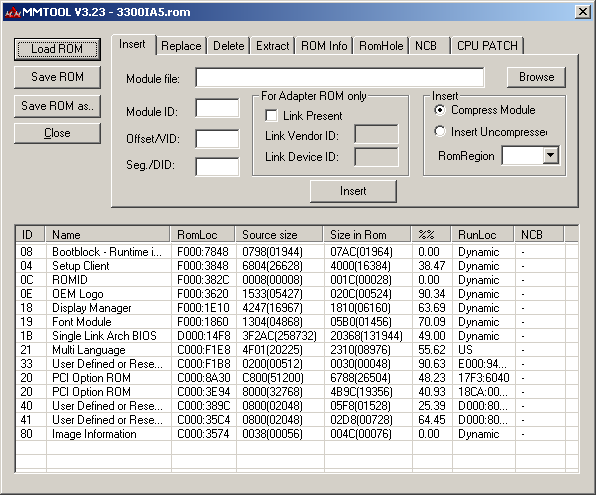This screenshot has height=495, width=596.
Task: Select the Insert Uncompressed radio option
Action: [x=440, y=132]
